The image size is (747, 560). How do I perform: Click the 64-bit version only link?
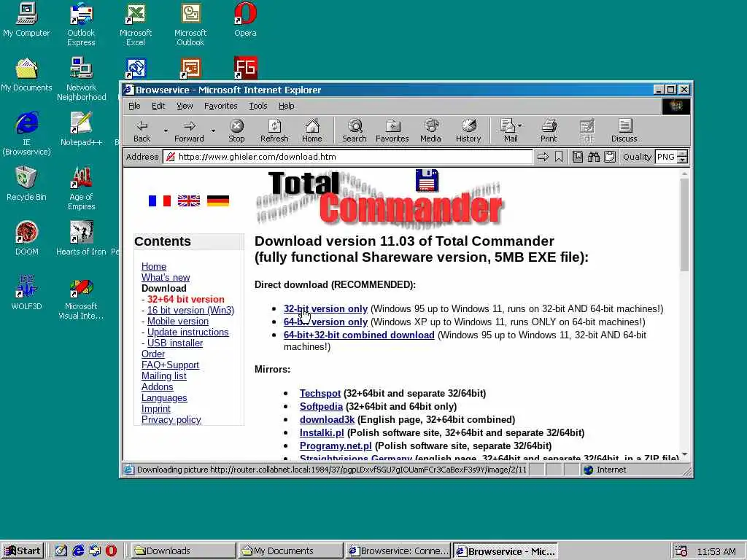click(325, 322)
